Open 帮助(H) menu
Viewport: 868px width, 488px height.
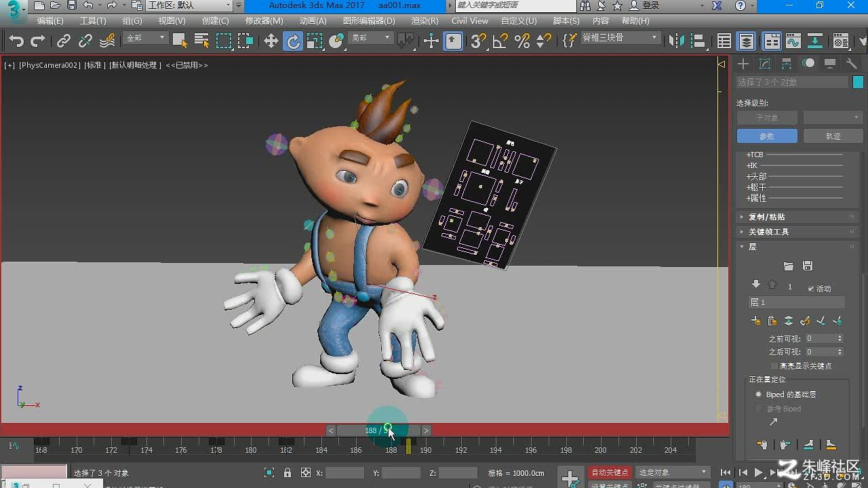point(635,21)
